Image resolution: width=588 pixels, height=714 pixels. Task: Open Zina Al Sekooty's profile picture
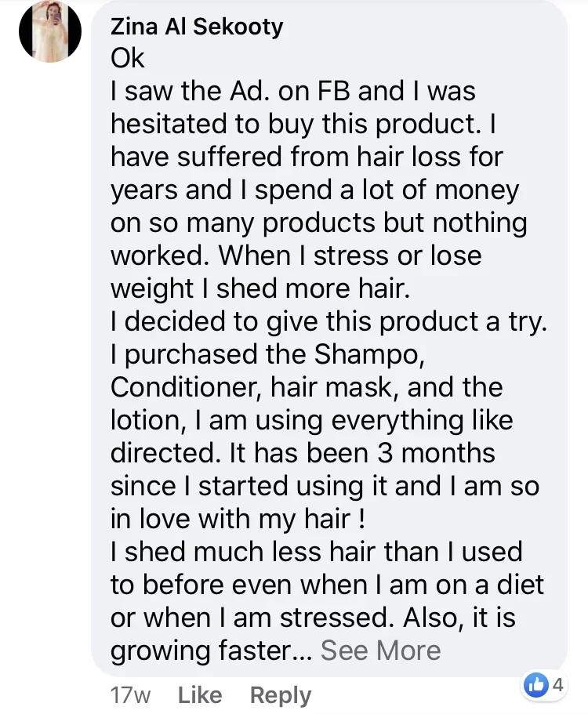pyautogui.click(x=50, y=31)
